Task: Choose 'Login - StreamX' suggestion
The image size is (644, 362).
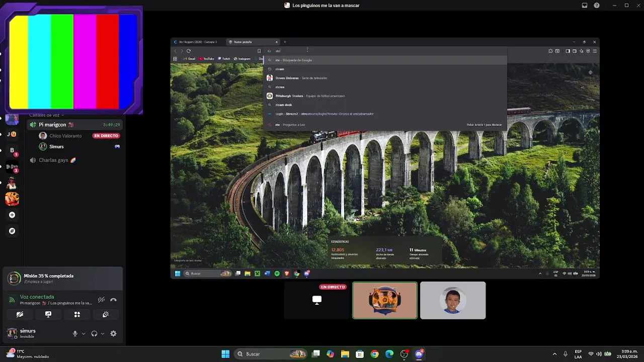Action: (x=385, y=114)
